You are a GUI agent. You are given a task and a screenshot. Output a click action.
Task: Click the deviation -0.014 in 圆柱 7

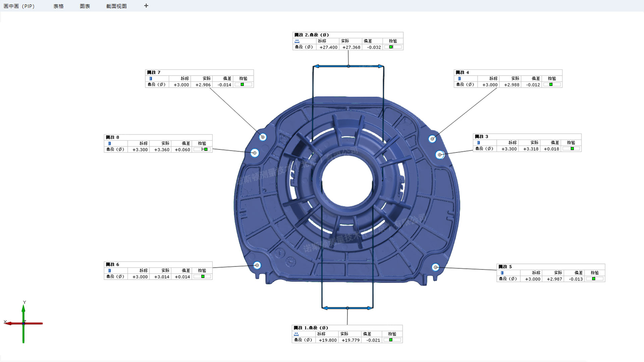point(224,85)
